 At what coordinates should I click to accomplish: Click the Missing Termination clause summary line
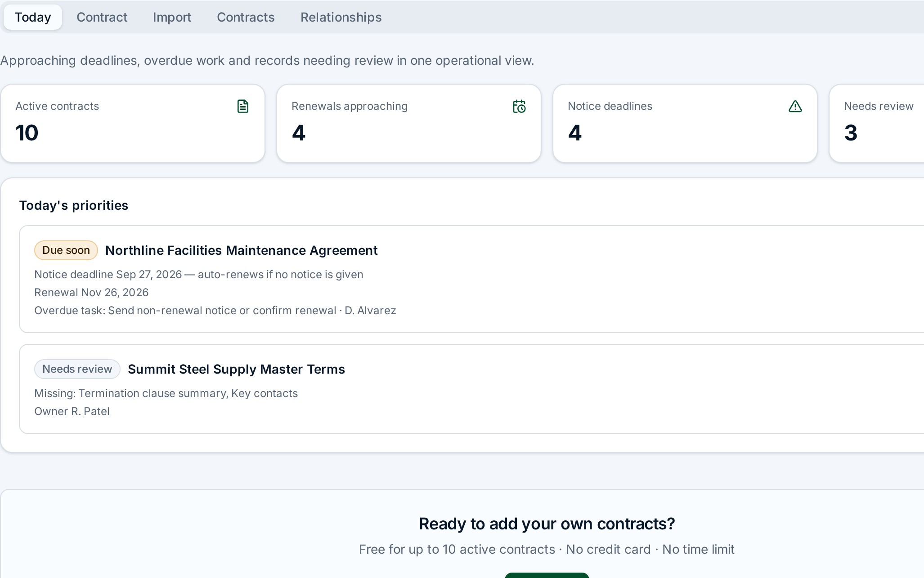[166, 393]
